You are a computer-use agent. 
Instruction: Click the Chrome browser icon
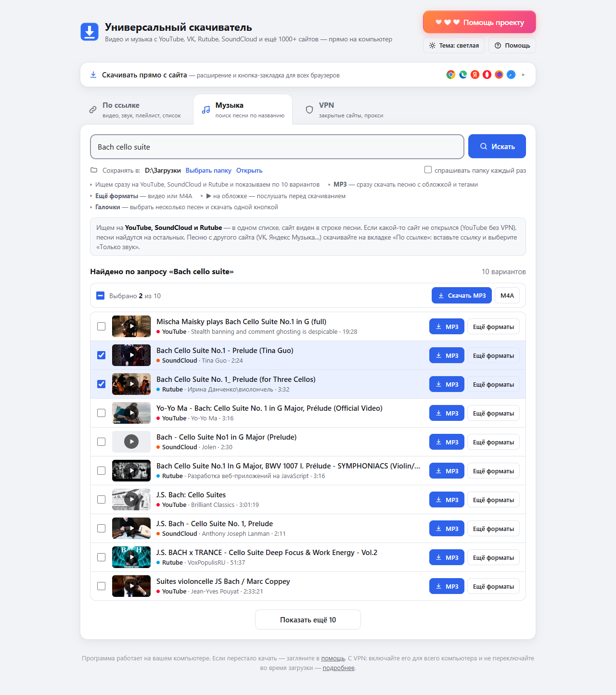point(451,75)
